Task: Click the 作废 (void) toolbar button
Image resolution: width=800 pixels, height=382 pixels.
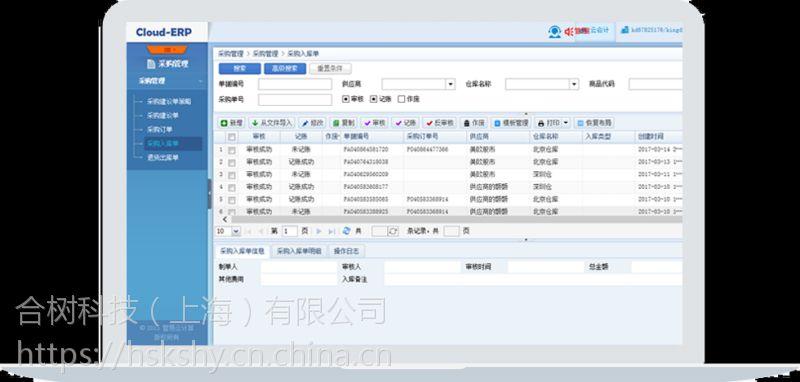Action: [x=474, y=123]
